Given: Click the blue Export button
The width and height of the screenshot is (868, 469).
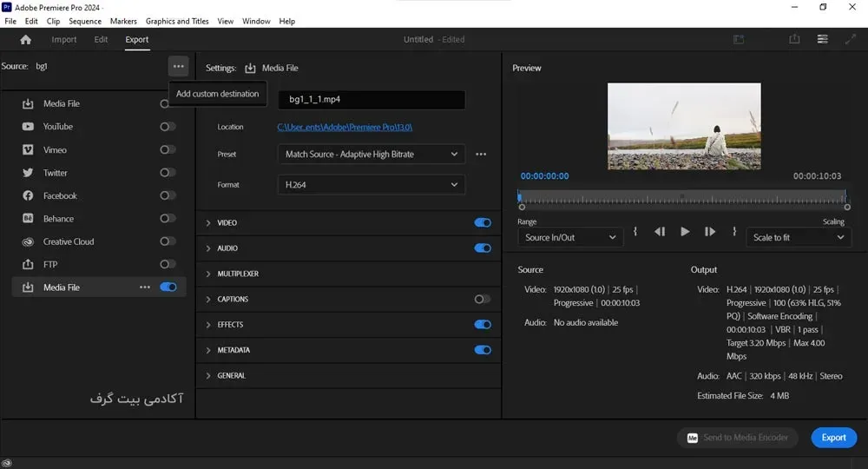Looking at the screenshot, I should point(833,438).
